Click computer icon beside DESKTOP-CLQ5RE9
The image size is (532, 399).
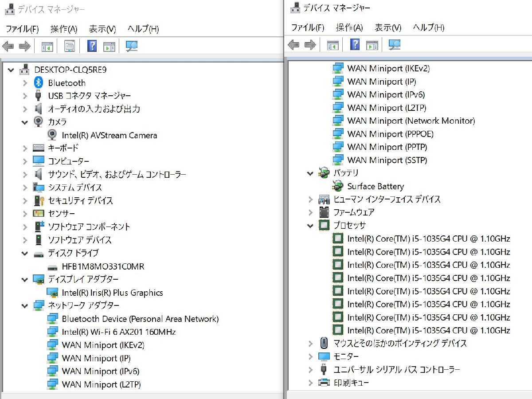pyautogui.click(x=25, y=70)
